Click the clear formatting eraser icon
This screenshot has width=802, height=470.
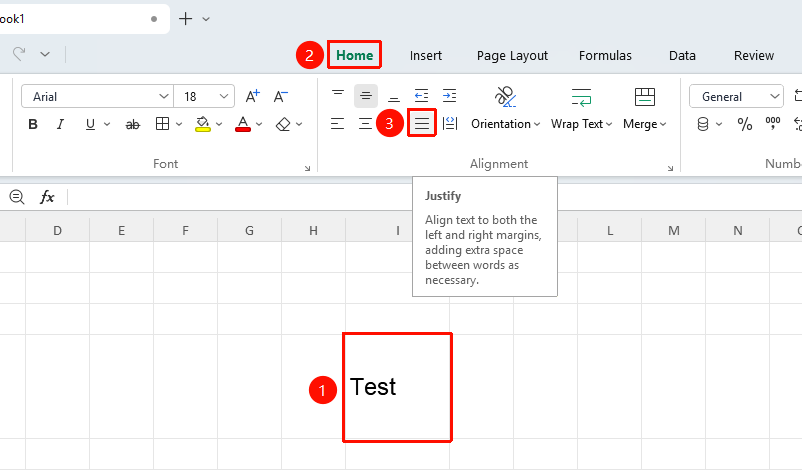(x=283, y=124)
